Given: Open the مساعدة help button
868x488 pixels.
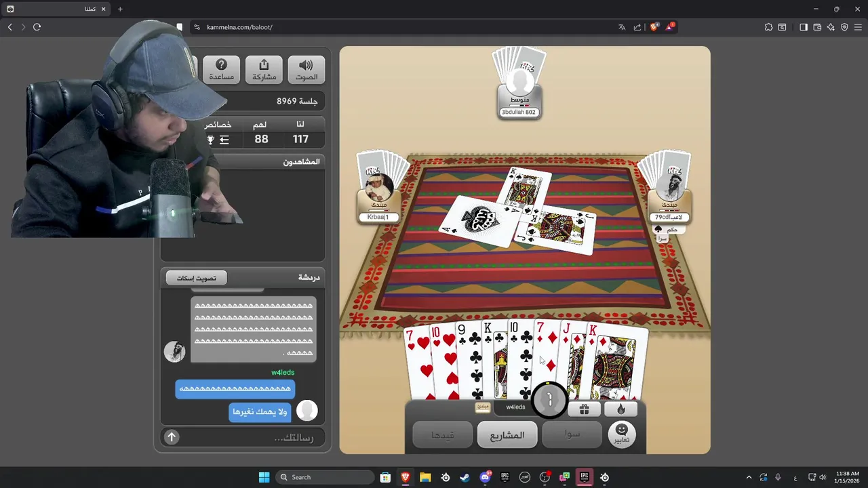Looking at the screenshot, I should [221, 70].
